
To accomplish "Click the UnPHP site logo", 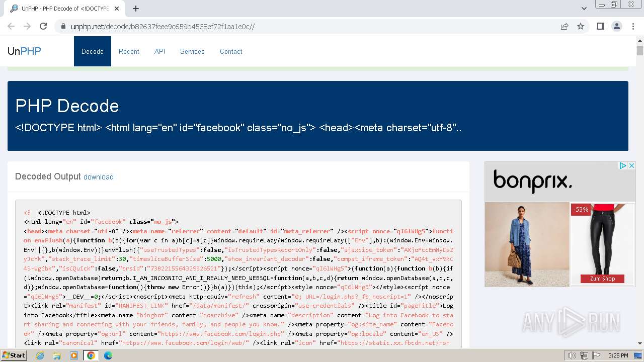I will click(24, 51).
